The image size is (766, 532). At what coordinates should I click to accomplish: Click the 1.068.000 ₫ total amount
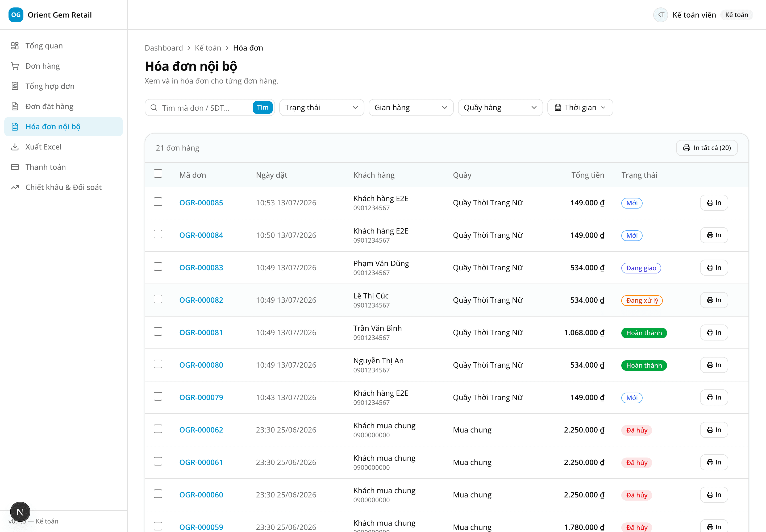point(584,333)
